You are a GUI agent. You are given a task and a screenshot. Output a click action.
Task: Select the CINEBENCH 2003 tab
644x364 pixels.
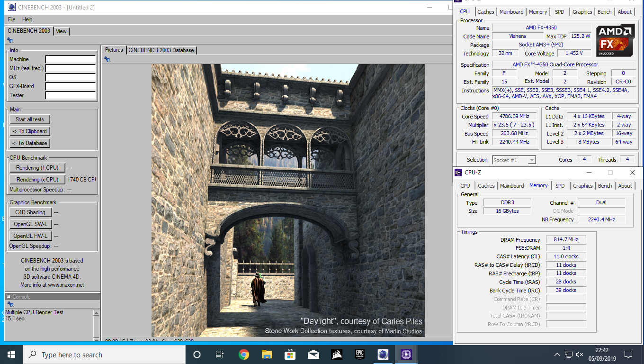pos(29,31)
